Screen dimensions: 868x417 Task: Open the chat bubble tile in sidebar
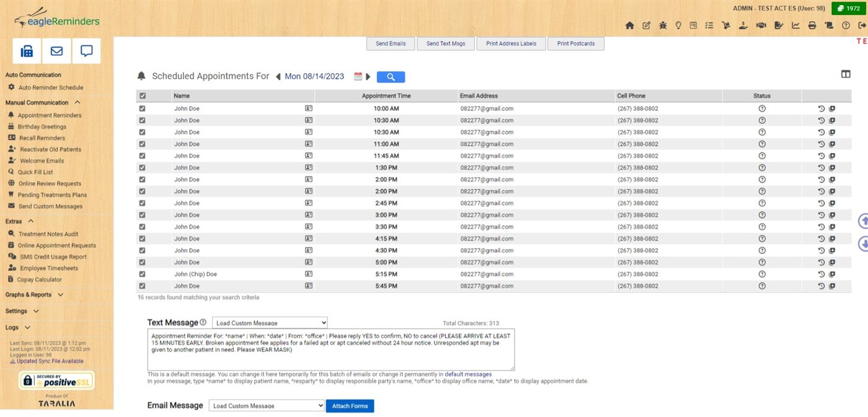(x=86, y=51)
